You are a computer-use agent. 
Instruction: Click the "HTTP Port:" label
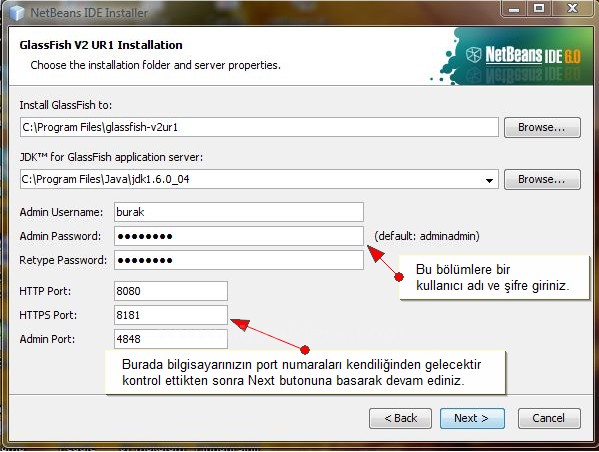coord(45,291)
